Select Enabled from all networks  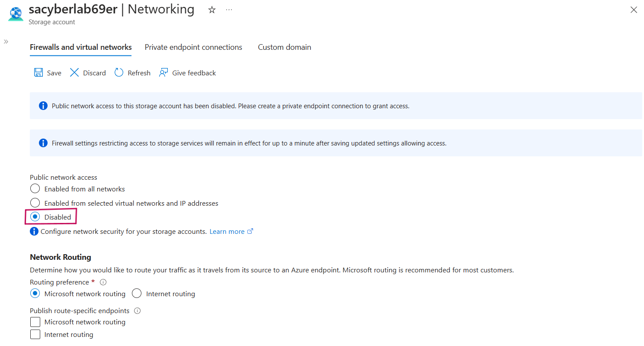[35, 188]
